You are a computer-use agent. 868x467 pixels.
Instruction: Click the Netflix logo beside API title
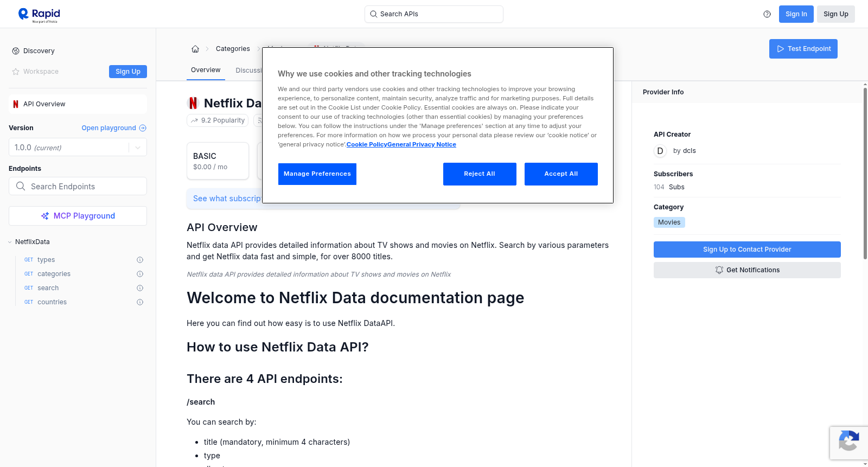tap(193, 103)
